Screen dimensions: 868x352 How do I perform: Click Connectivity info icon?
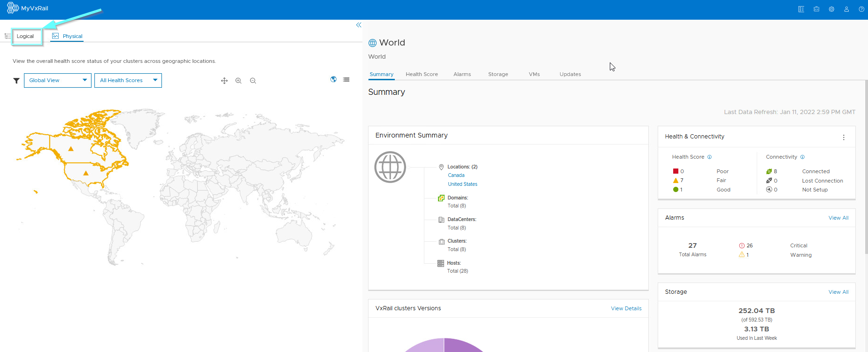pyautogui.click(x=802, y=157)
